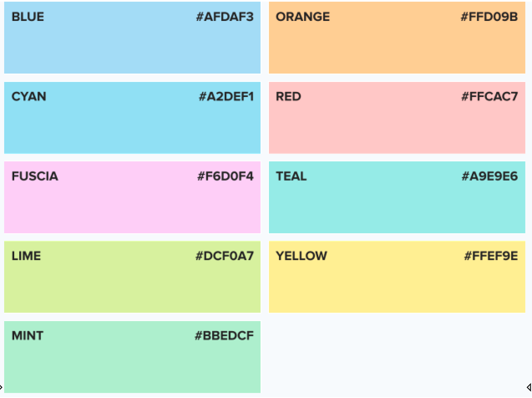
Task: Select the #A2DEF1 hex code text
Action: (x=226, y=97)
